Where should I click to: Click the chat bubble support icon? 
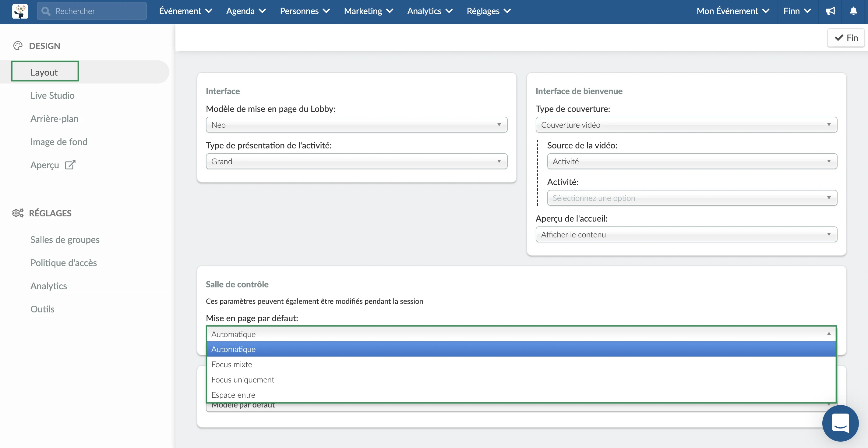(x=841, y=423)
